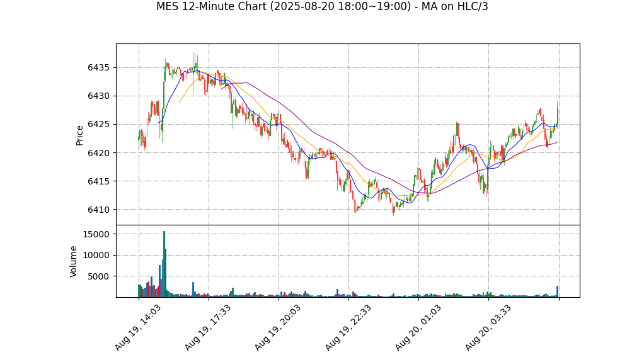The height and width of the screenshot is (362, 644).
Task: Click the 6410 price tick label
Action: coord(99,210)
